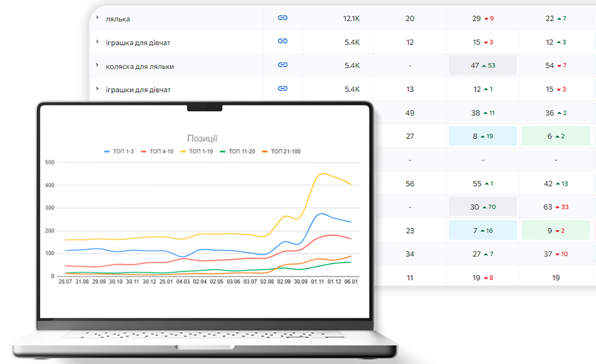Select the green cell showing 6 up 2

click(555, 136)
